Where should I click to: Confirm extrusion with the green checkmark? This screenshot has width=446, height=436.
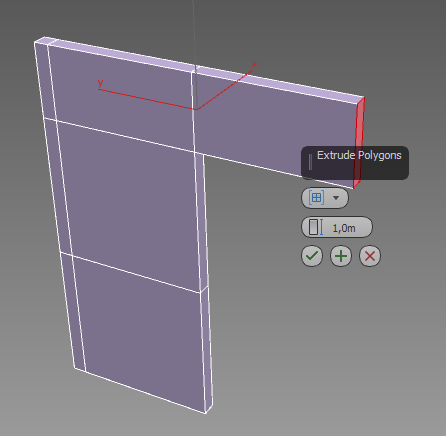pyautogui.click(x=312, y=256)
